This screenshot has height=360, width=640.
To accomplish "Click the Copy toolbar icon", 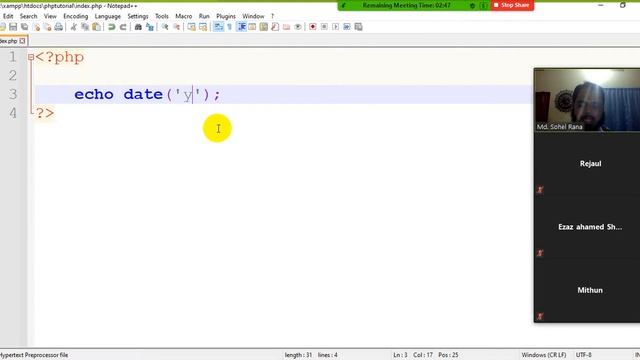I will pos(85,27).
